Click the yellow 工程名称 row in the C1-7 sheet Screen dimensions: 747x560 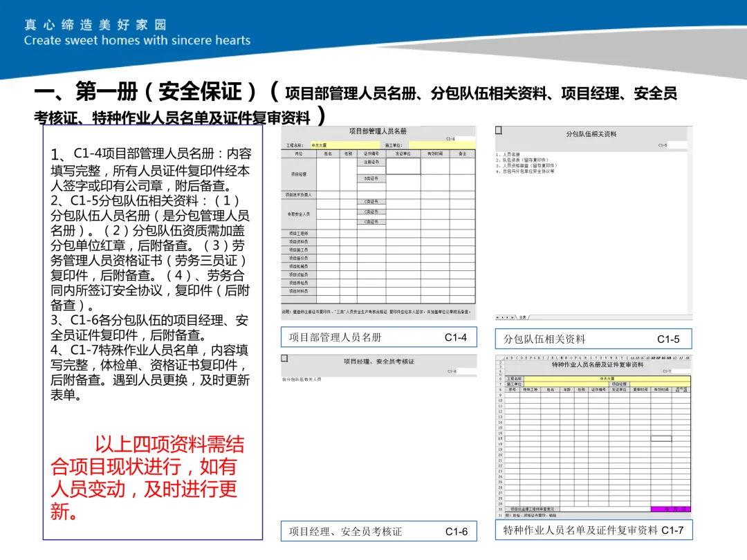point(606,379)
